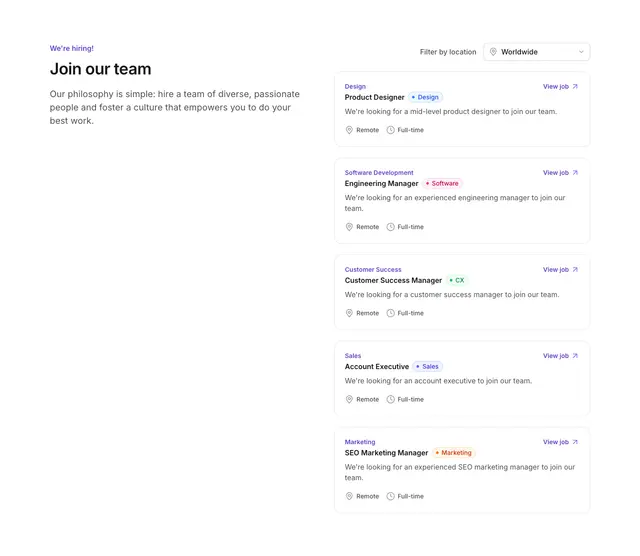Click the Design department label above Product Designer
Screen dimensions: 640x556
tap(355, 87)
